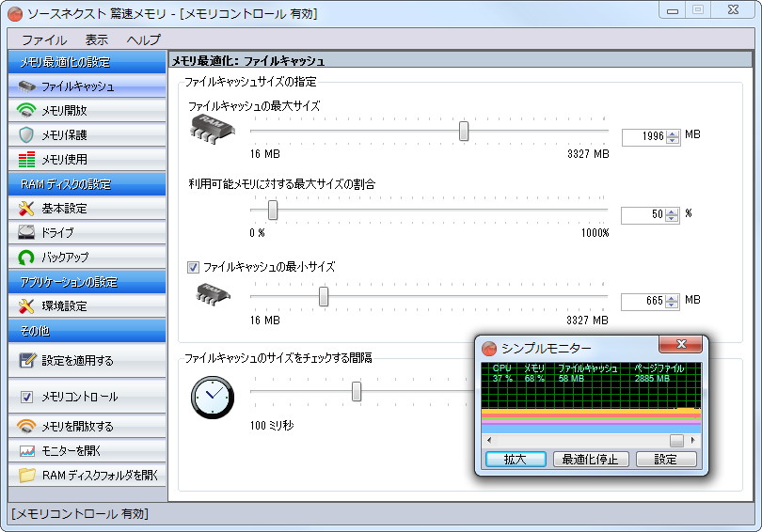This screenshot has width=762, height=532.
Task: Increase the 50 % spinner value
Action: pos(672,211)
